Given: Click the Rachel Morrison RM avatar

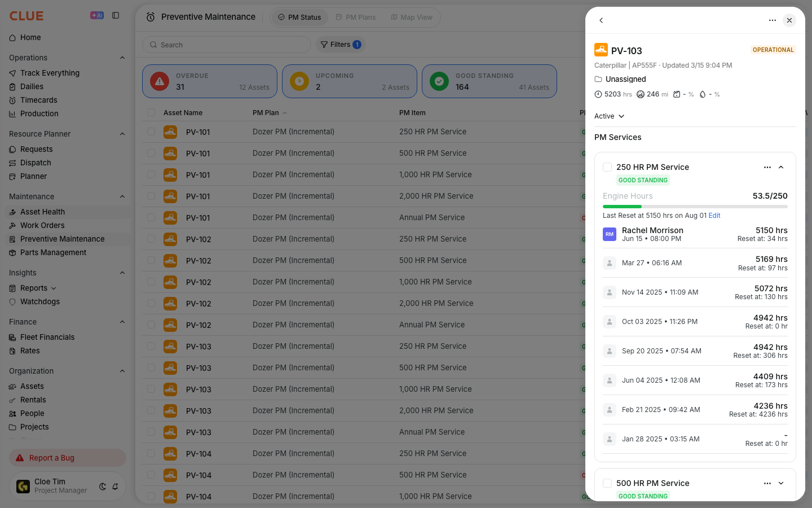Looking at the screenshot, I should pyautogui.click(x=610, y=234).
